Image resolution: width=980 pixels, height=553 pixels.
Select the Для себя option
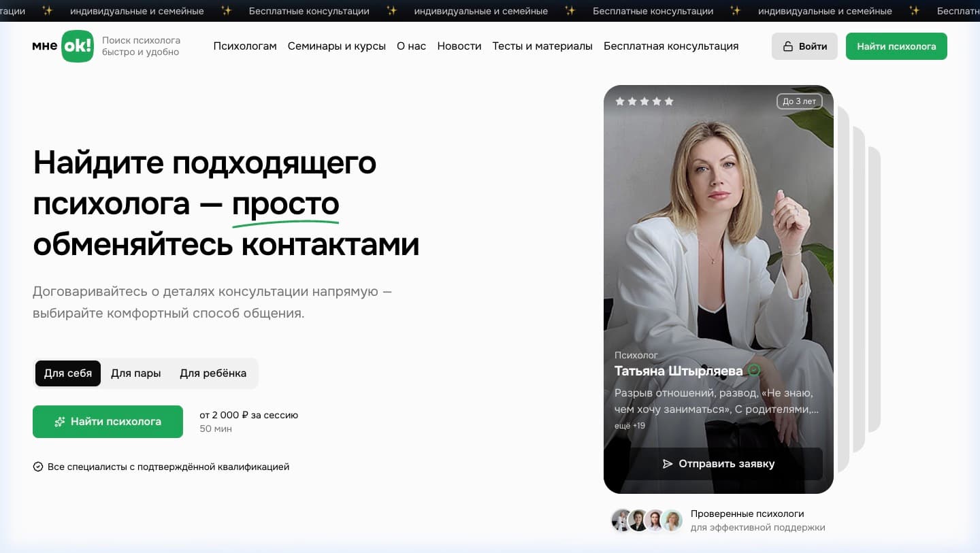pos(68,373)
